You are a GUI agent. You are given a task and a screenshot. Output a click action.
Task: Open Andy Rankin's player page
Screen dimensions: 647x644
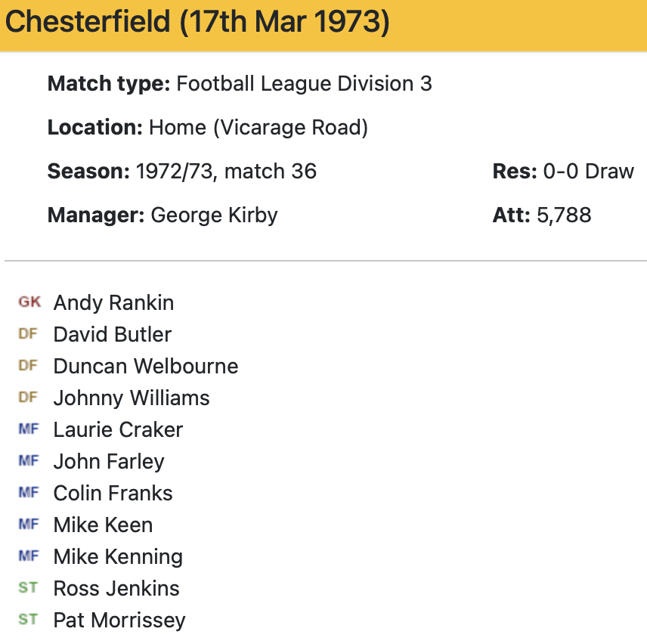[113, 303]
